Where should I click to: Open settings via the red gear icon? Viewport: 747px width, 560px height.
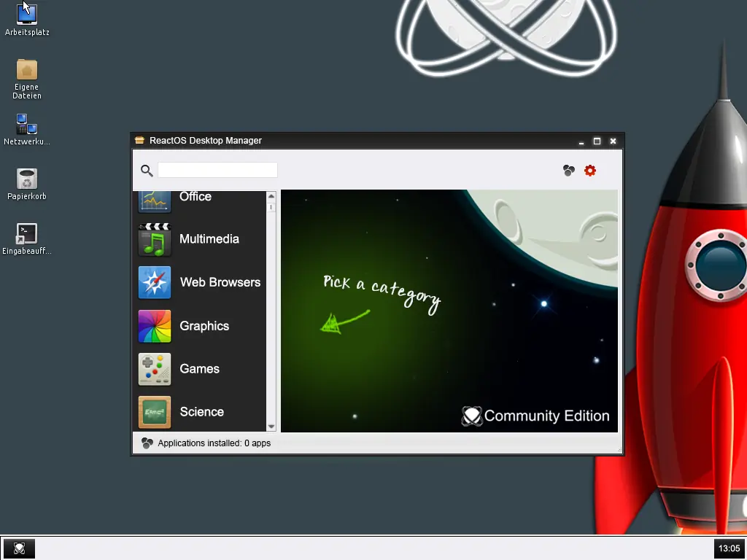[589, 171]
